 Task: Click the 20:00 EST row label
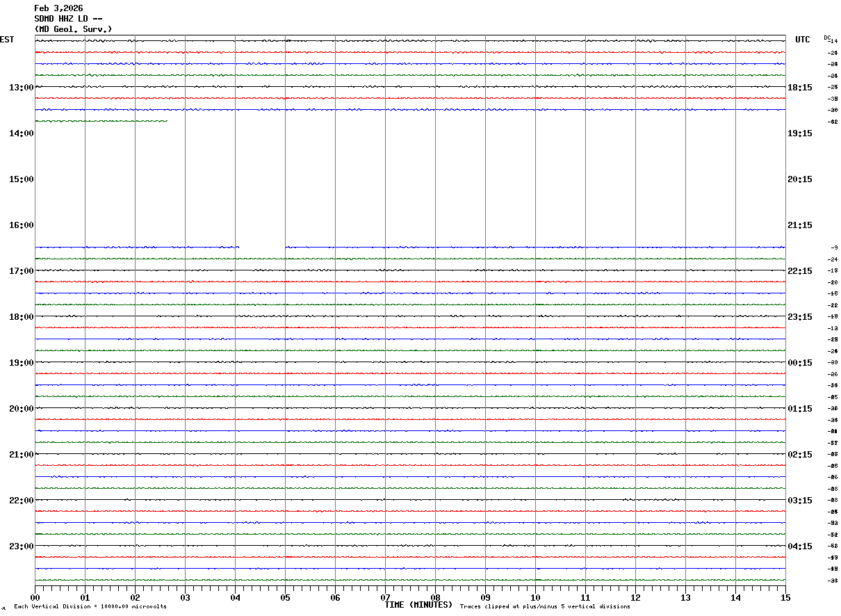pos(22,409)
